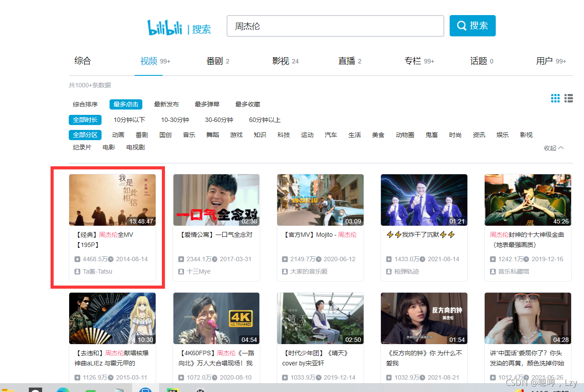
Task: Filter by 音乐 category
Action: coord(189,135)
